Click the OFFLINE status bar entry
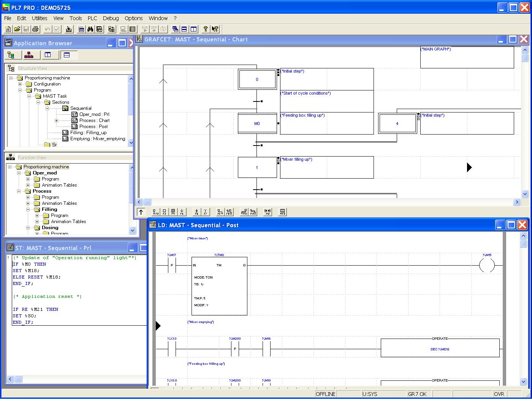 326,394
